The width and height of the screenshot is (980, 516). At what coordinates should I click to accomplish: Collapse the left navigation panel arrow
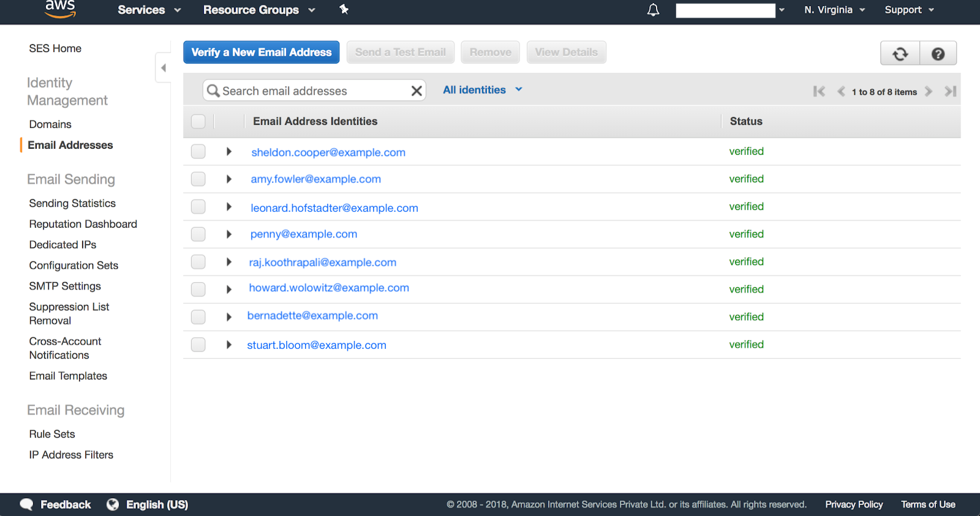click(x=163, y=68)
